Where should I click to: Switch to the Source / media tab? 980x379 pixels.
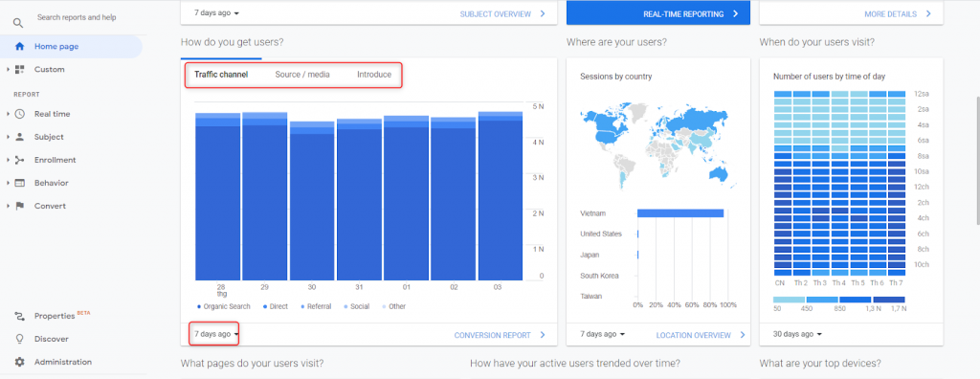302,75
